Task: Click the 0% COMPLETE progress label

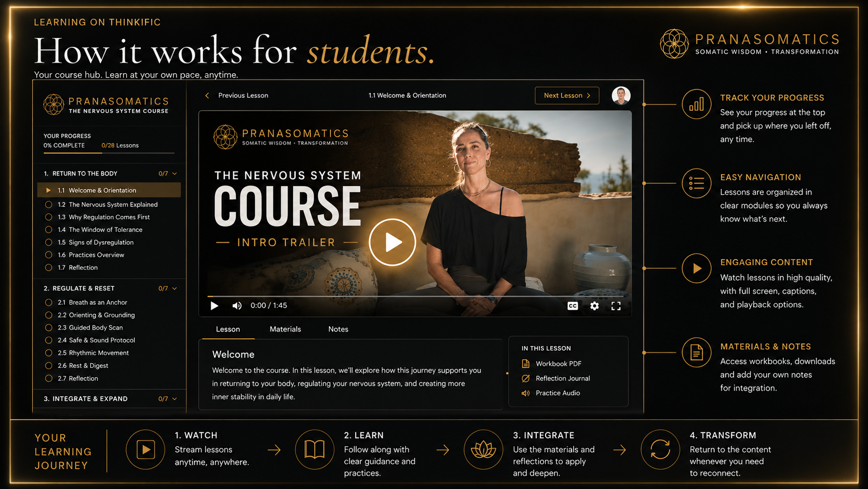Action: 64,146
